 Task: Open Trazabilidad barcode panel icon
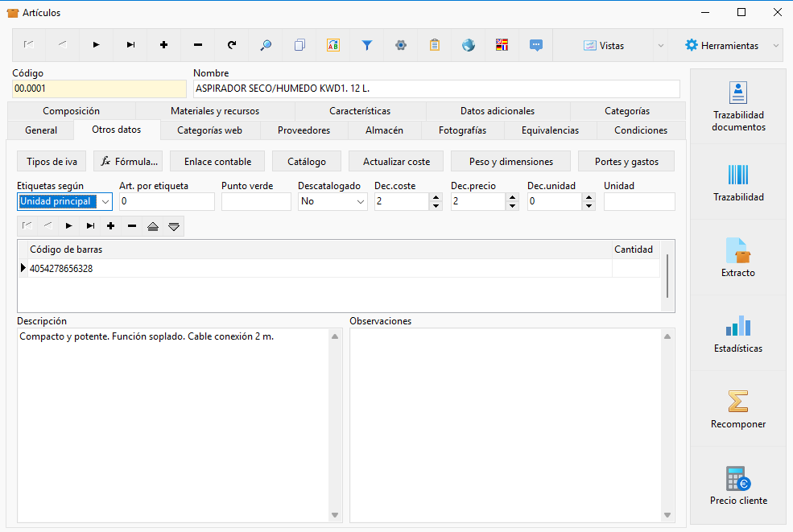pyautogui.click(x=738, y=175)
